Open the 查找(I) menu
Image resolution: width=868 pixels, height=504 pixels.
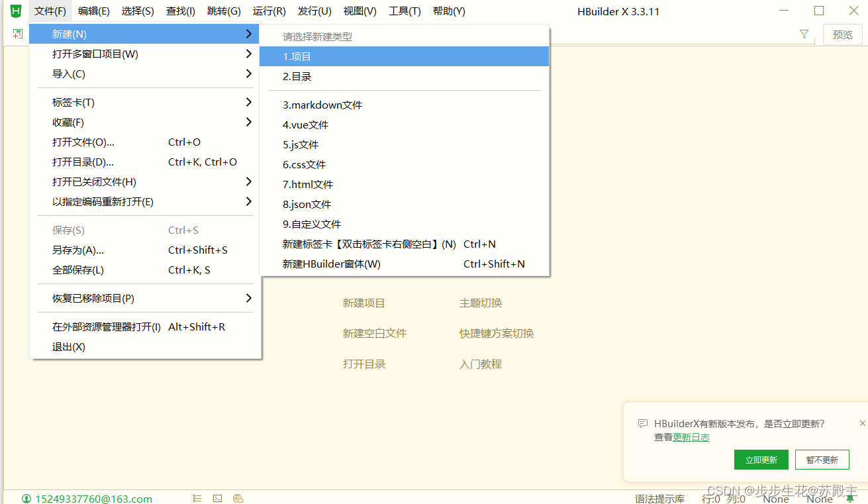pyautogui.click(x=181, y=11)
